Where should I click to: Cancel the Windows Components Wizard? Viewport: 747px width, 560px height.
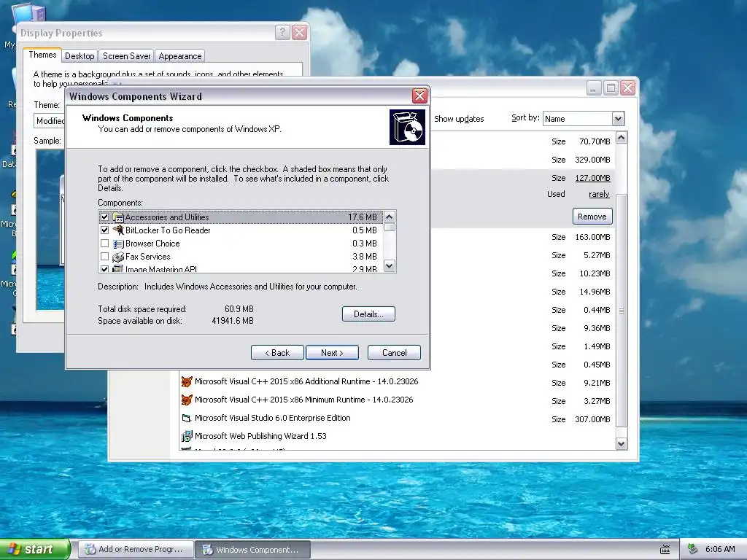tap(395, 353)
